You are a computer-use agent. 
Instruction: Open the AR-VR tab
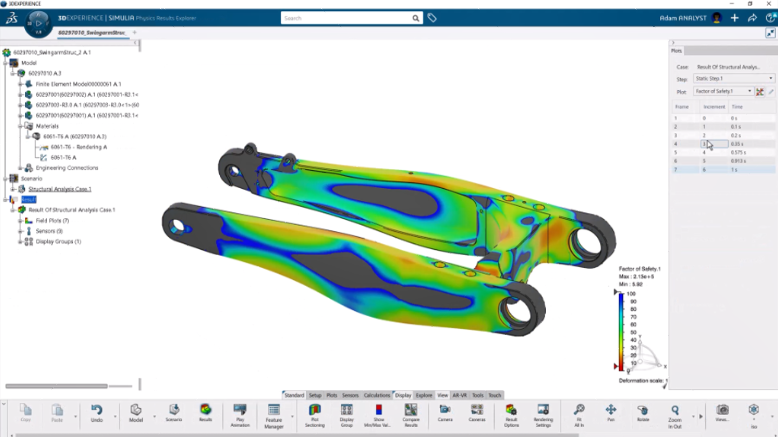pyautogui.click(x=459, y=395)
